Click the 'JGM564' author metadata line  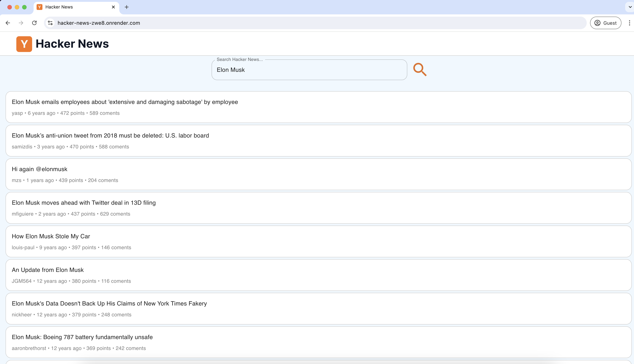point(71,281)
